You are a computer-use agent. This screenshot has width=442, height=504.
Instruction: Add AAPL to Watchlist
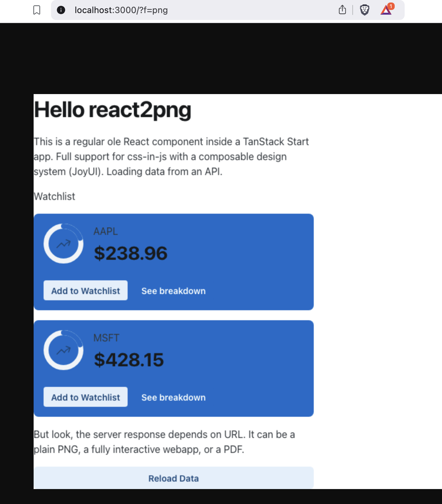click(x=86, y=290)
